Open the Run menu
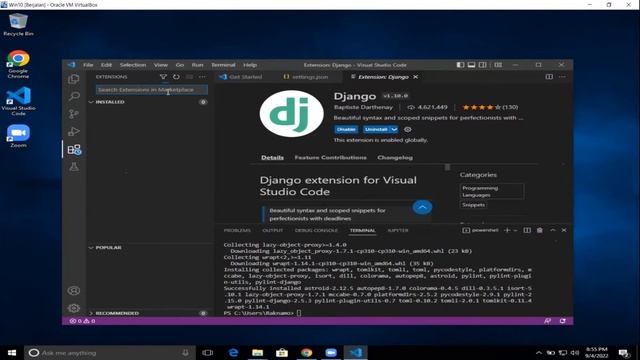Image resolution: width=640 pixels, height=360 pixels. 198,65
